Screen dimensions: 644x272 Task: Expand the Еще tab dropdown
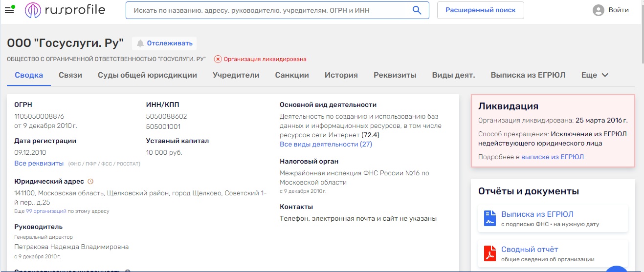pyautogui.click(x=595, y=75)
